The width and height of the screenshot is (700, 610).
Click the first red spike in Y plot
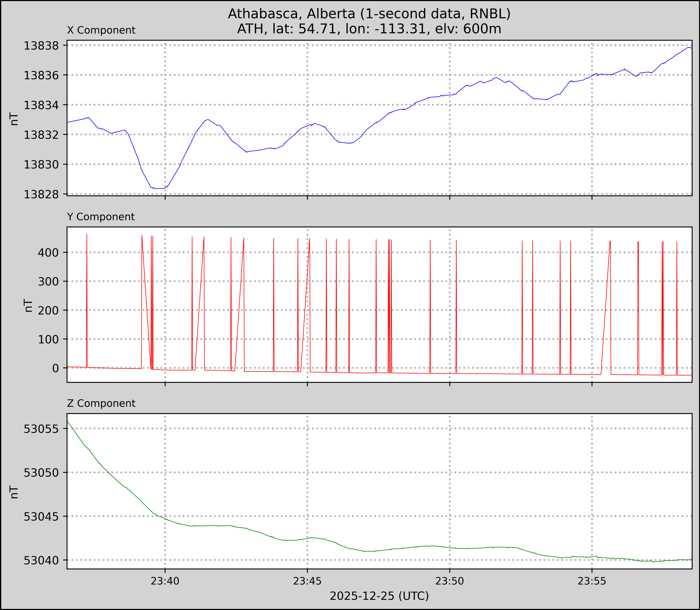[87, 238]
